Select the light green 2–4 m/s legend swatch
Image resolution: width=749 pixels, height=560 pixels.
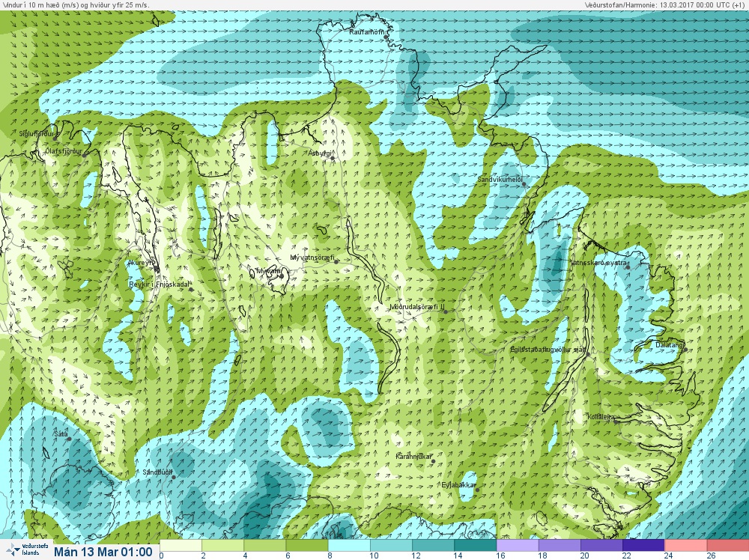point(222,545)
